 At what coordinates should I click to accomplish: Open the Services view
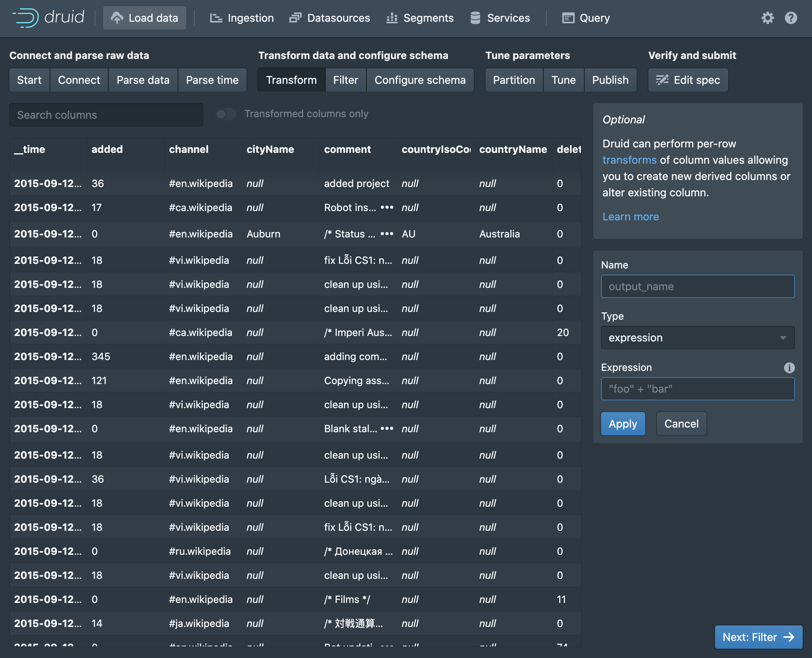click(500, 18)
